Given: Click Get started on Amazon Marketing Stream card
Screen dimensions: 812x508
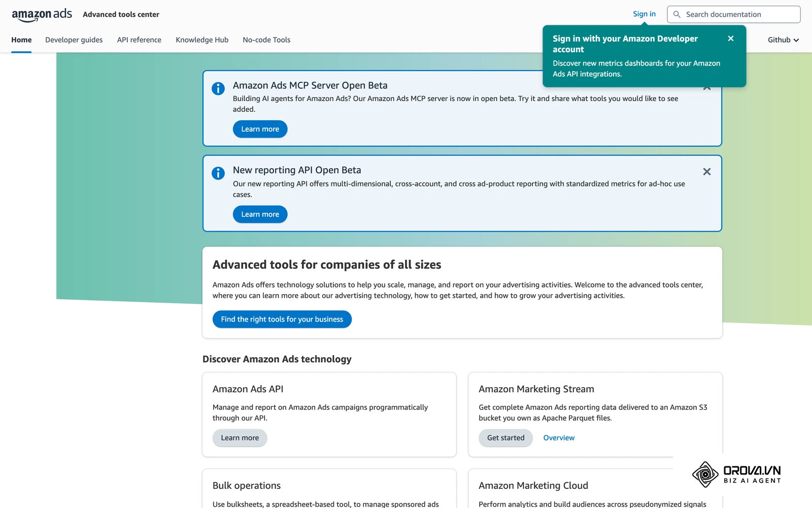Looking at the screenshot, I should 505,438.
